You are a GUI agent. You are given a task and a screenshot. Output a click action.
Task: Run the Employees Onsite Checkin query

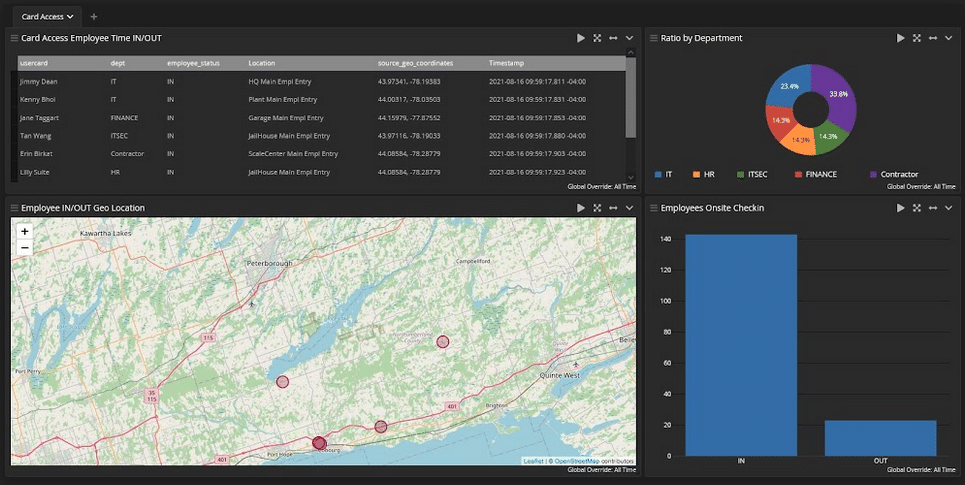coord(901,208)
